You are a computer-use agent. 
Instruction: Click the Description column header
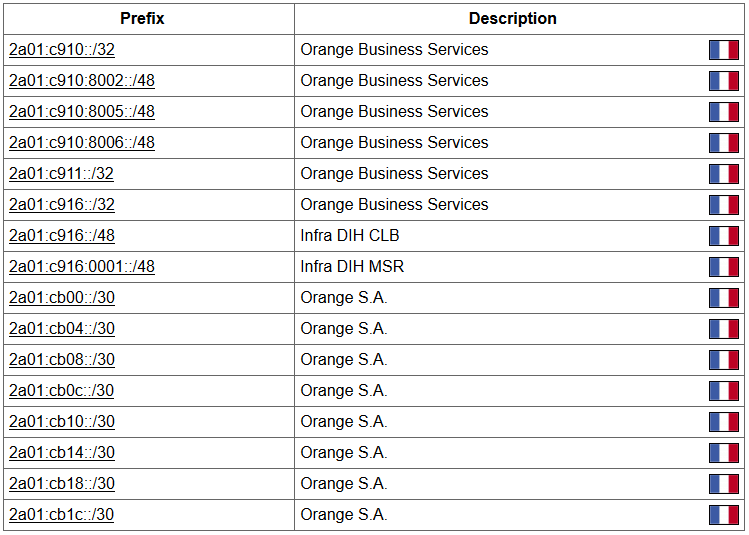(x=513, y=19)
